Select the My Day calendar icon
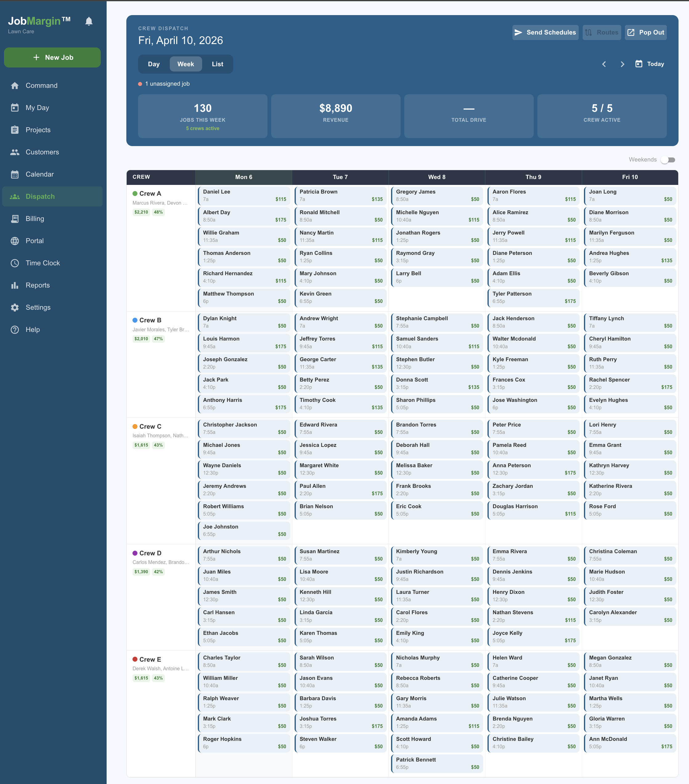Viewport: 689px width, 784px height. point(15,107)
